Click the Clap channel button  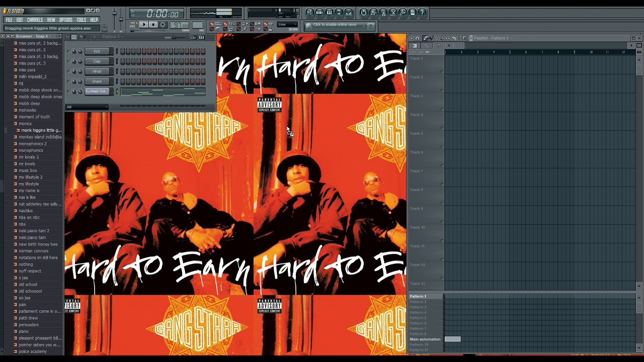[97, 61]
